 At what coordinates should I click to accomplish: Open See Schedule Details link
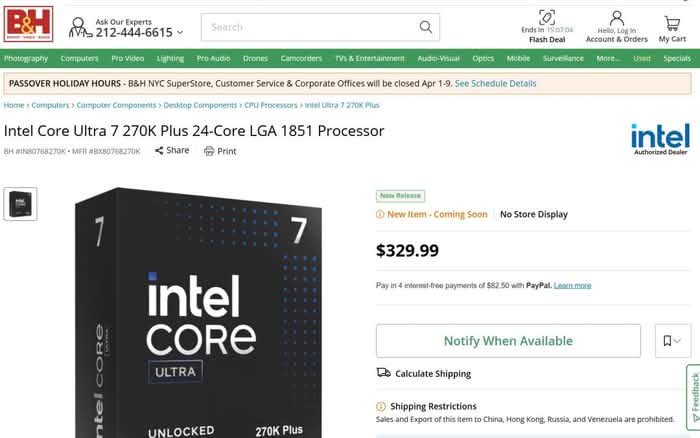[x=495, y=84]
